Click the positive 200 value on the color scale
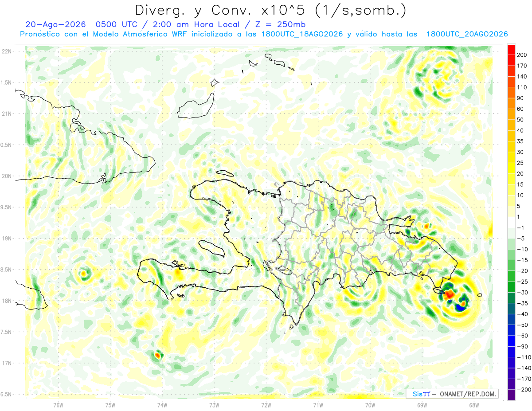This screenshot has width=532, height=411. coord(522,55)
